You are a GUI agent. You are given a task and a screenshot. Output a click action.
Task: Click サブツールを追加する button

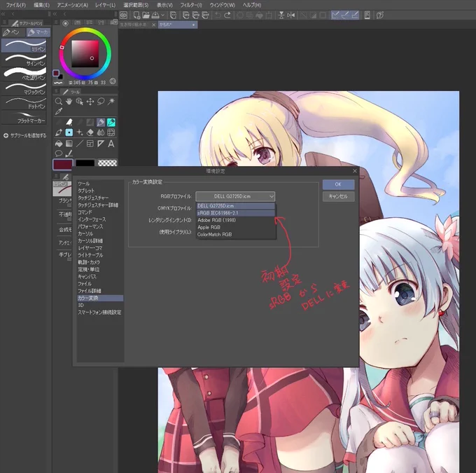25,135
